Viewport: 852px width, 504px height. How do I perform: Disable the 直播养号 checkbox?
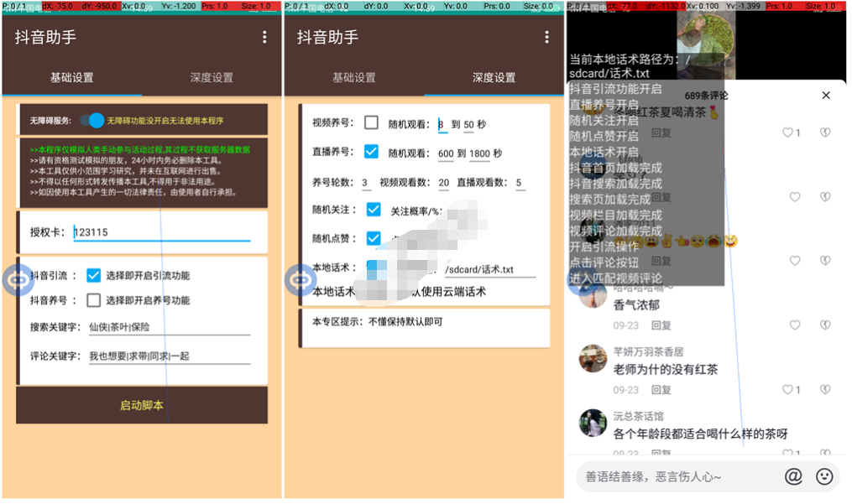pos(371,152)
